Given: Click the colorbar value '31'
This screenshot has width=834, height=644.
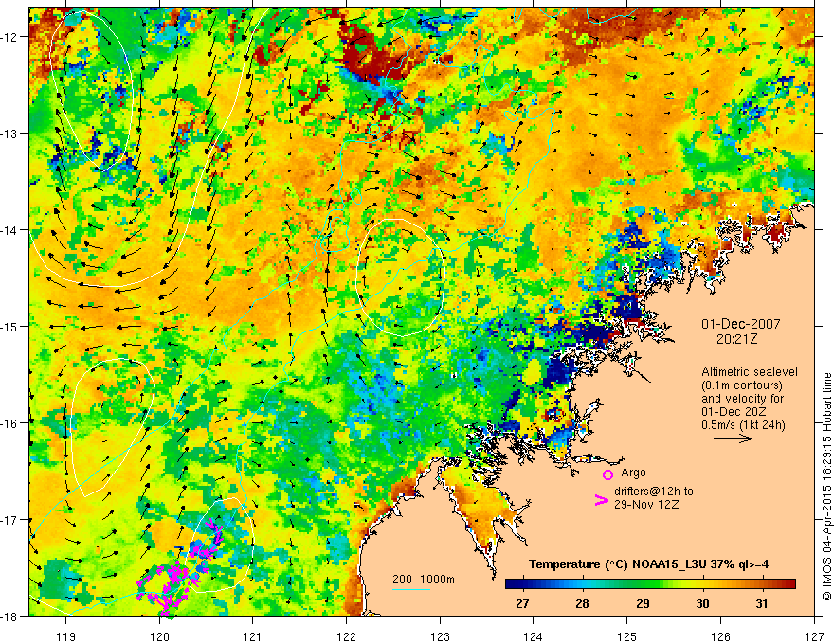Looking at the screenshot, I should (762, 603).
